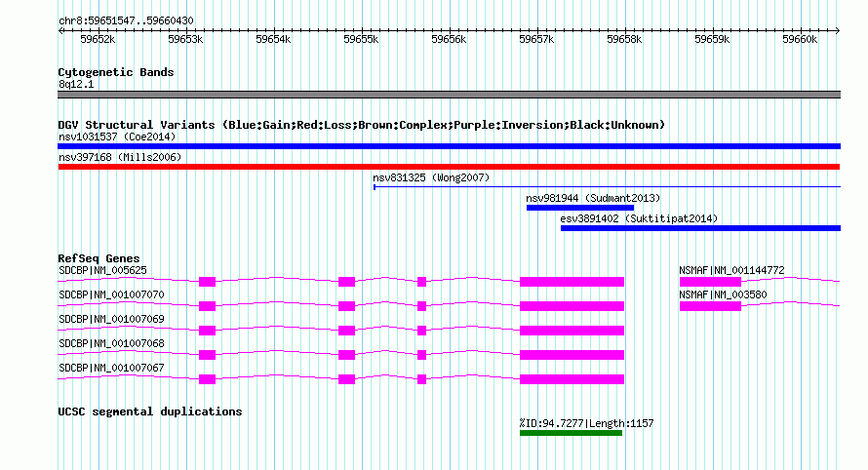The height and width of the screenshot is (470, 868).
Task: Click the red nsv397168 loss bar
Action: [449, 167]
